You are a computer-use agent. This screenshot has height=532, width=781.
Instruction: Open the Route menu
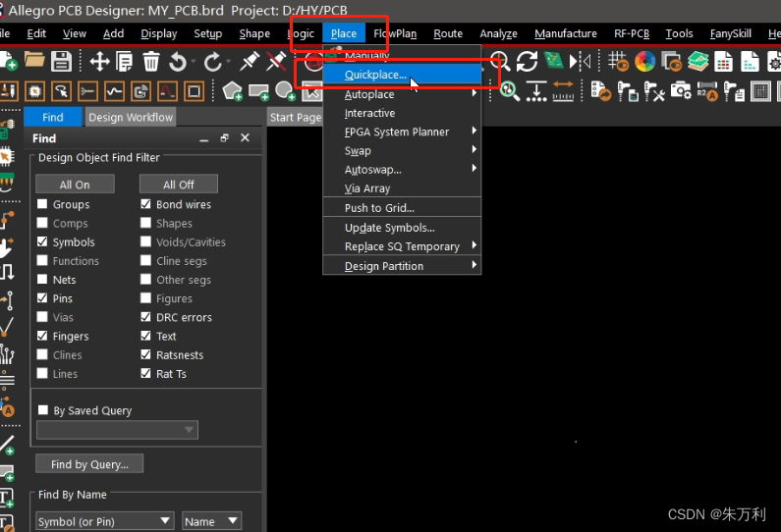(448, 33)
